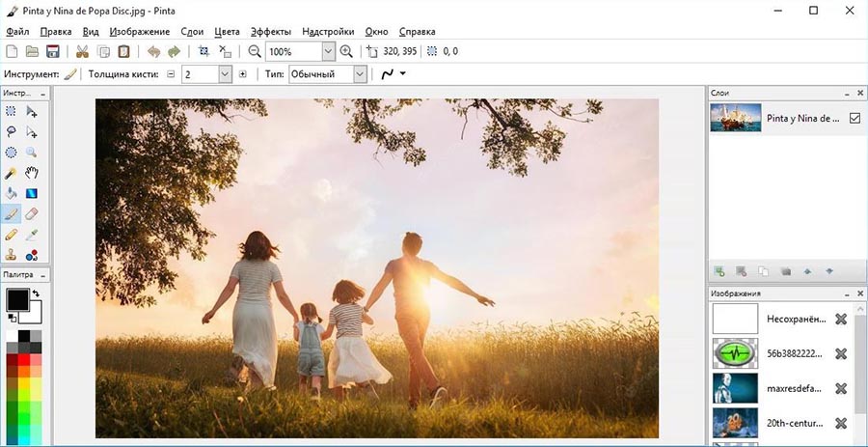The height and width of the screenshot is (447, 868).
Task: Select the Pan hand tool
Action: (x=32, y=174)
